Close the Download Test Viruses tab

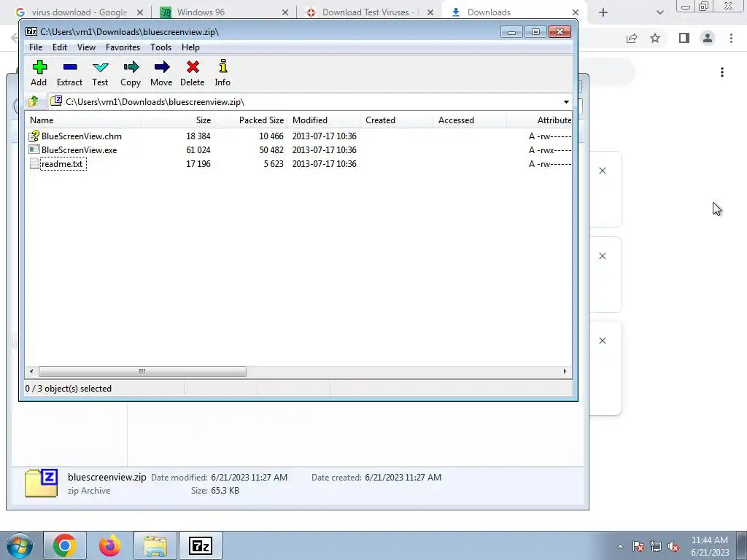pyautogui.click(x=430, y=12)
